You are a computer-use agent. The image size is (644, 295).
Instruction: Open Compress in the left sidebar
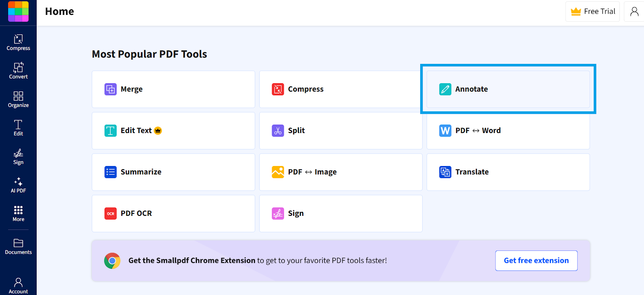18,43
